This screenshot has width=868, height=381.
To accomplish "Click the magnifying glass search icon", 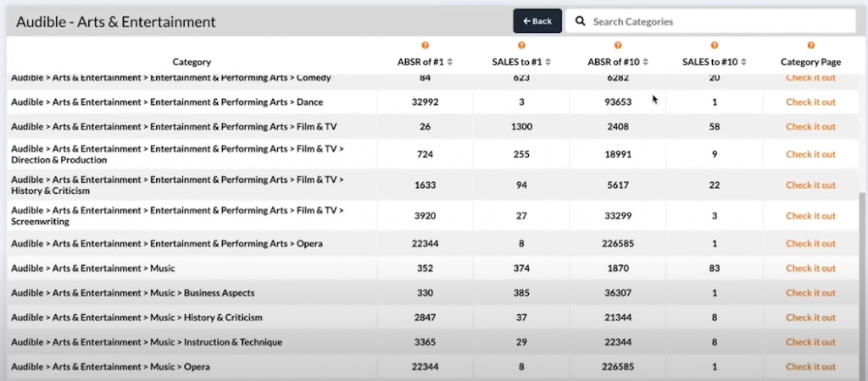I will (581, 21).
